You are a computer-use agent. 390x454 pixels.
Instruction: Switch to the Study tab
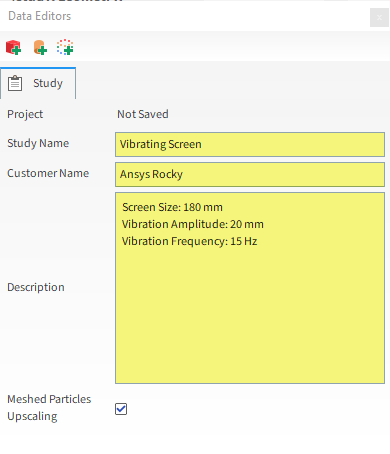pos(38,83)
